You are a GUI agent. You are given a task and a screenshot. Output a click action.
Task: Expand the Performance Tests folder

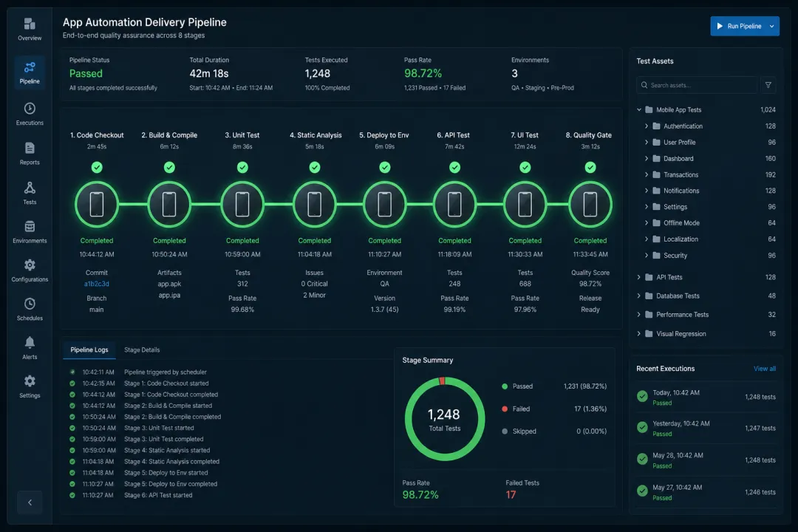tap(639, 315)
